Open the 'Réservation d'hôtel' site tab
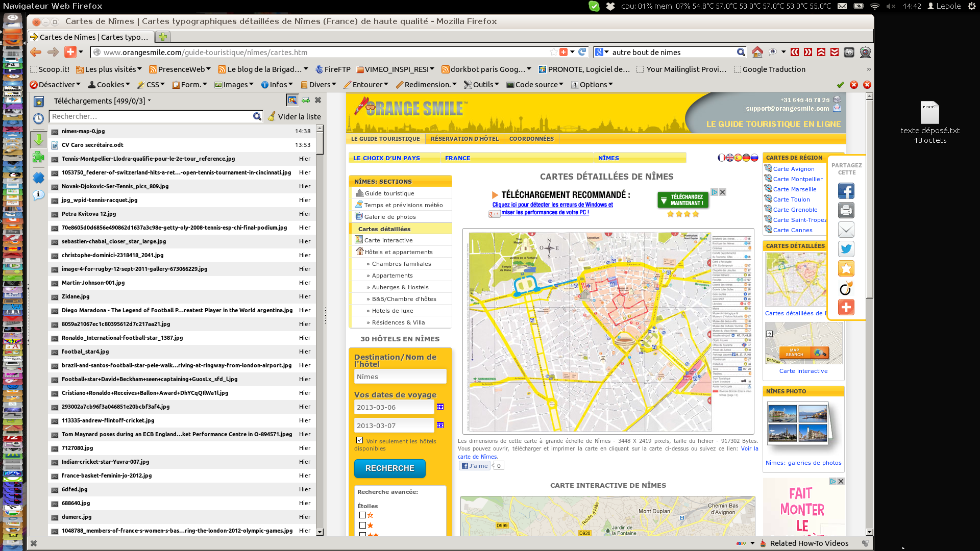This screenshot has height=551, width=980. [x=464, y=139]
